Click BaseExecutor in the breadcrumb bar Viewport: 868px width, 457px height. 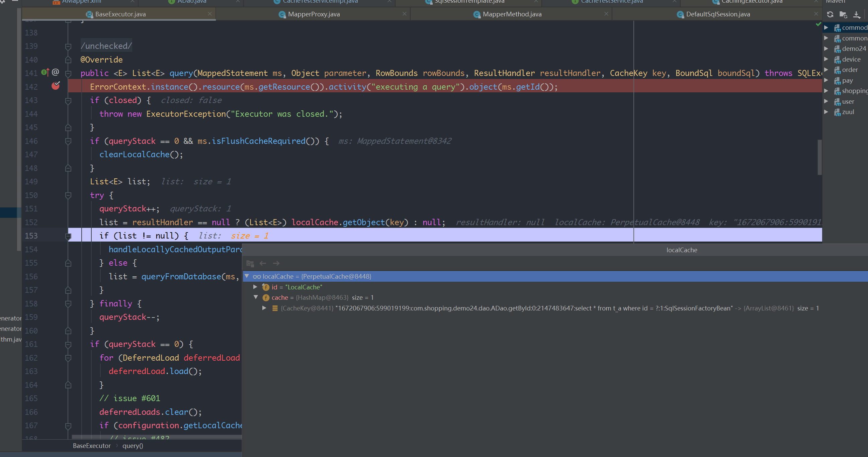(x=92, y=446)
